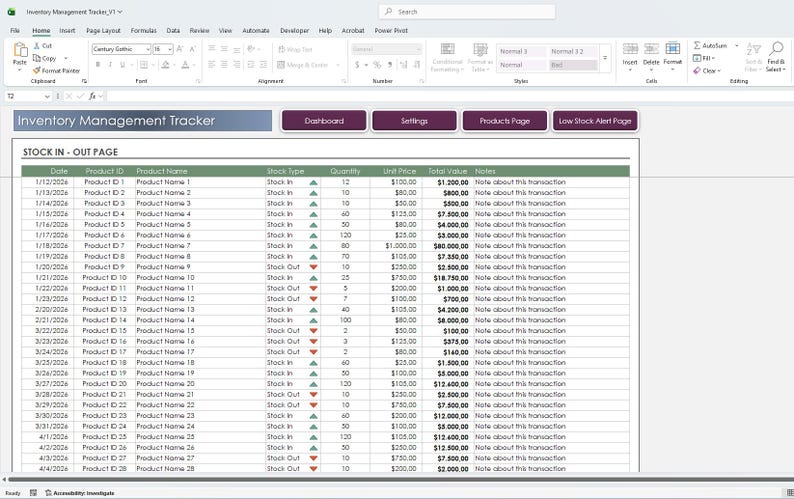794x499 pixels.
Task: Increase the cell indent
Action: click(263, 65)
